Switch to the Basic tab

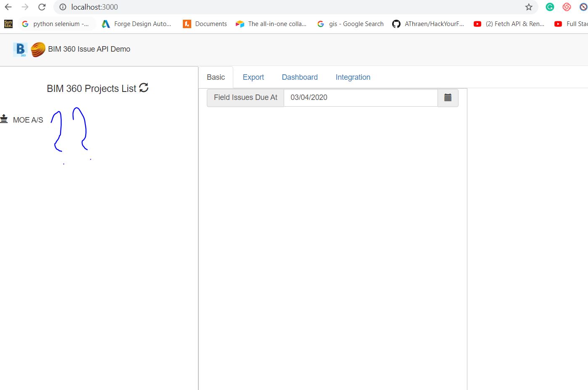216,77
